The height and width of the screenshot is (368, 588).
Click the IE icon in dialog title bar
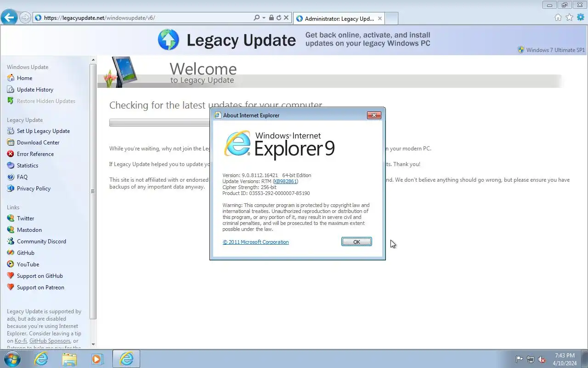[x=218, y=115]
